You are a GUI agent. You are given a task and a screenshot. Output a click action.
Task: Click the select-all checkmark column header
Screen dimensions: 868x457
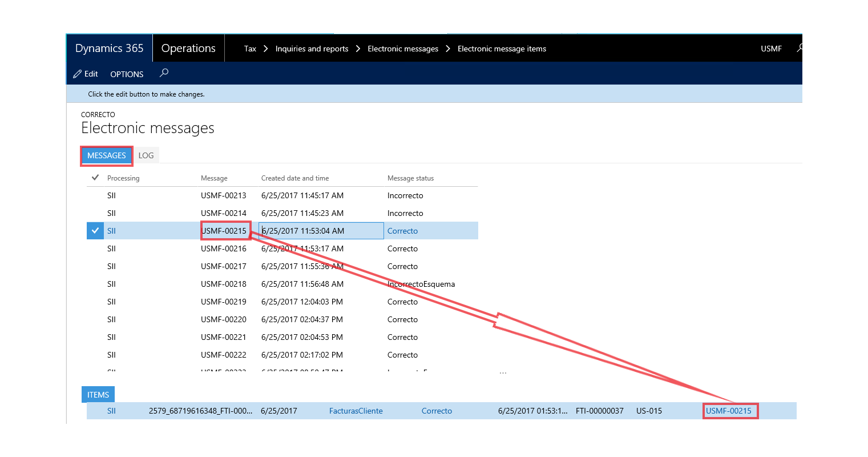click(95, 178)
